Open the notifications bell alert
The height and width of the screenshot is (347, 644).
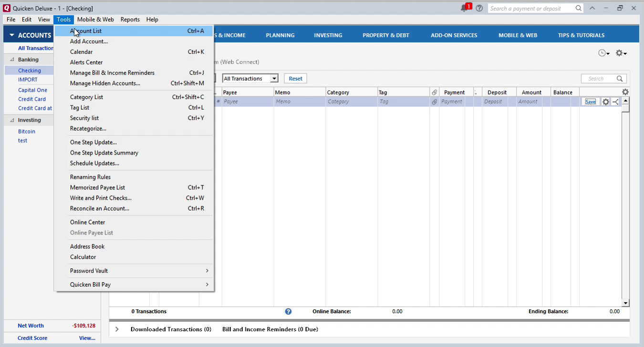464,8
